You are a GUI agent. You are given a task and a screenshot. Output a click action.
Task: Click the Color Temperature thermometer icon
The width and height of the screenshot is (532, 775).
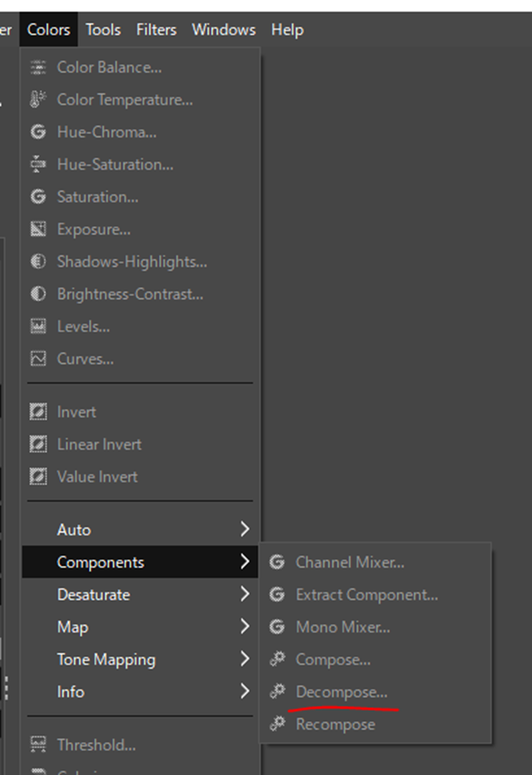(38, 100)
